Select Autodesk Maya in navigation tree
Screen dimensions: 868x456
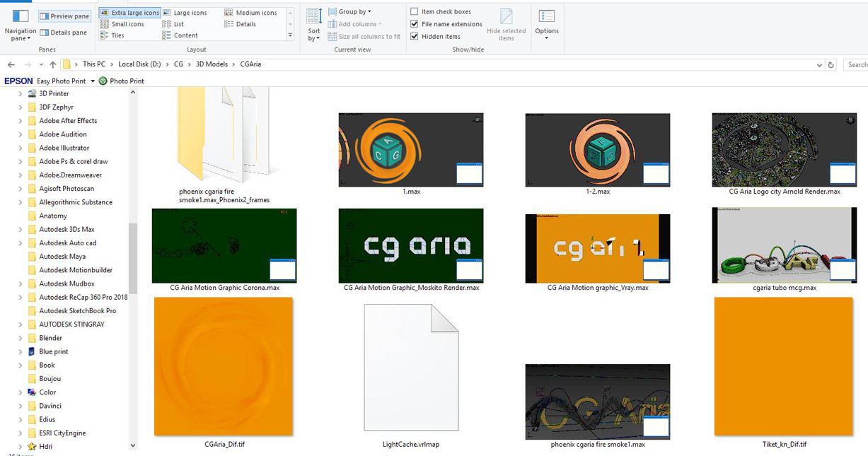click(62, 257)
